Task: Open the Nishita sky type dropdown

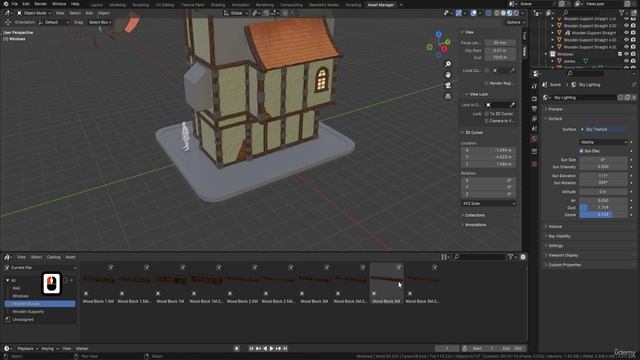Action: tap(603, 142)
